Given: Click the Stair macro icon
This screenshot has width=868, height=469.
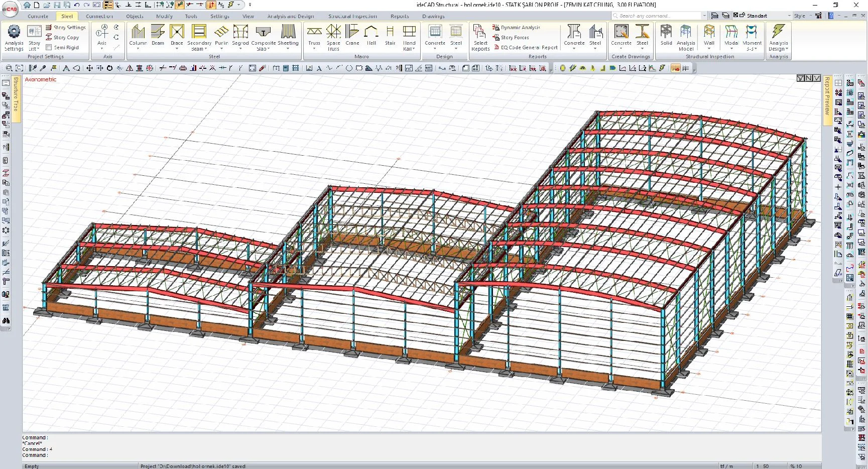Looking at the screenshot, I should tap(390, 36).
